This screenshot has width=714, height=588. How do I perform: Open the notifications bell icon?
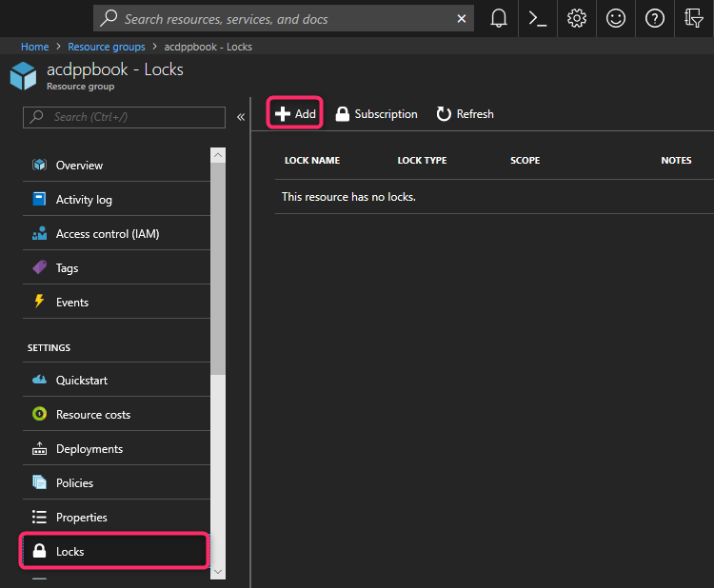(499, 18)
